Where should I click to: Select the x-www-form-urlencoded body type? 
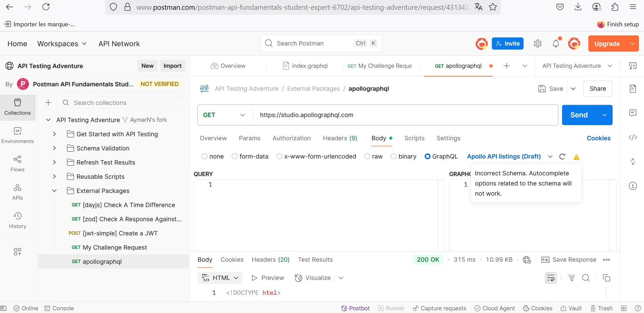tap(279, 156)
